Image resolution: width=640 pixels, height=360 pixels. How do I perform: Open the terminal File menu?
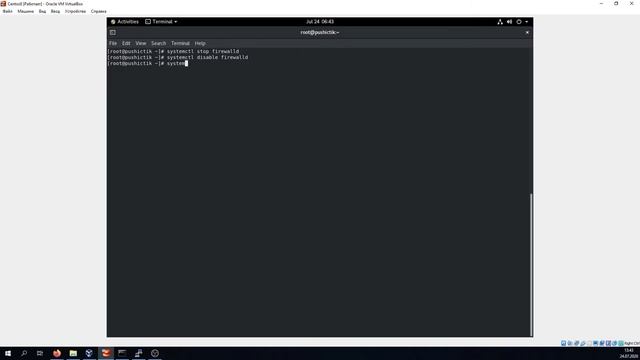113,43
